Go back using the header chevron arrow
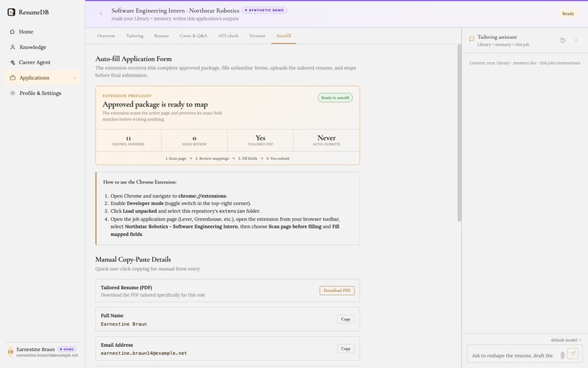588x368 pixels. coord(101,14)
